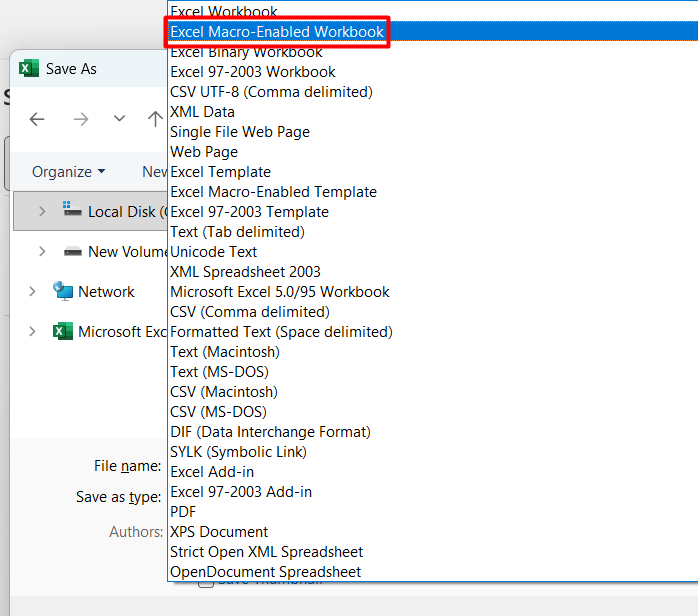The width and height of the screenshot is (698, 616).
Task: Choose Unicode Text file type
Action: (x=433, y=252)
